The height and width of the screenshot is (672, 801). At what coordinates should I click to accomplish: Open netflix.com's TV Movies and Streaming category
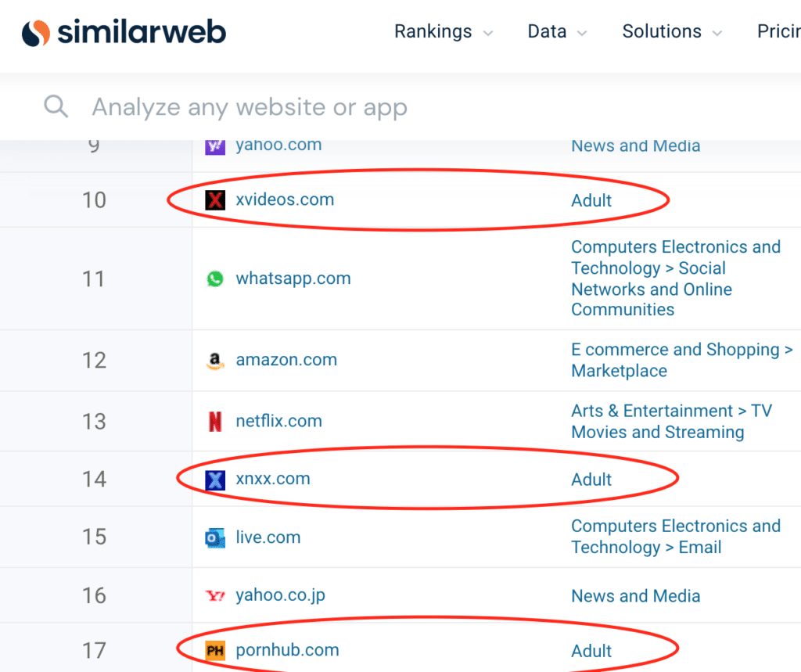(x=671, y=422)
